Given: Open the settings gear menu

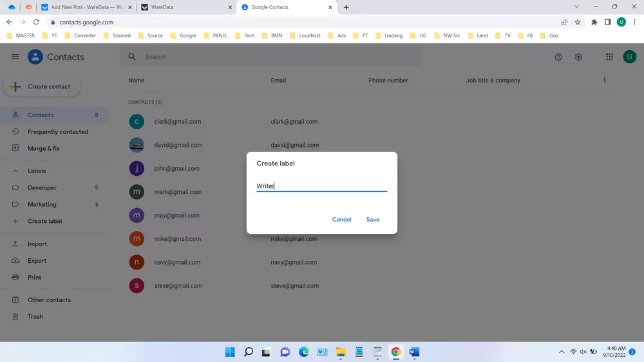Looking at the screenshot, I should (578, 57).
